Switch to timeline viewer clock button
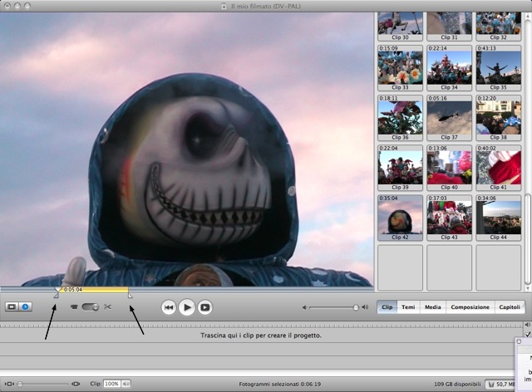The width and height of the screenshot is (532, 392). click(x=26, y=307)
